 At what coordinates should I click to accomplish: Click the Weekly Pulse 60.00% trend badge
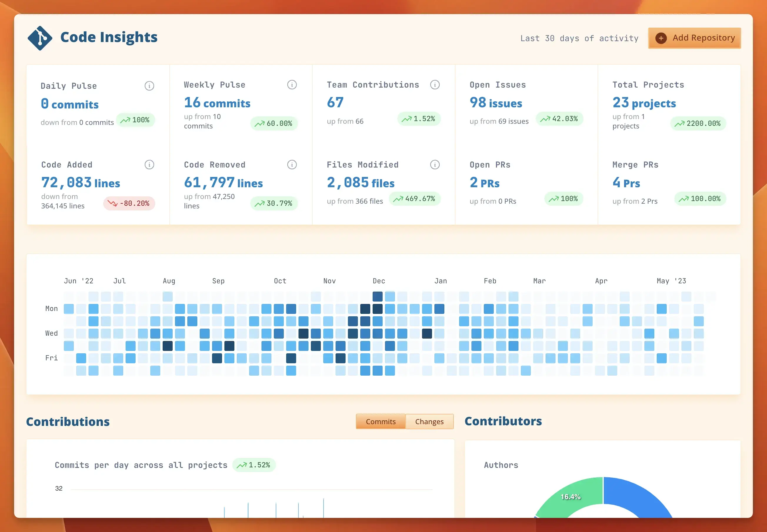click(x=274, y=123)
